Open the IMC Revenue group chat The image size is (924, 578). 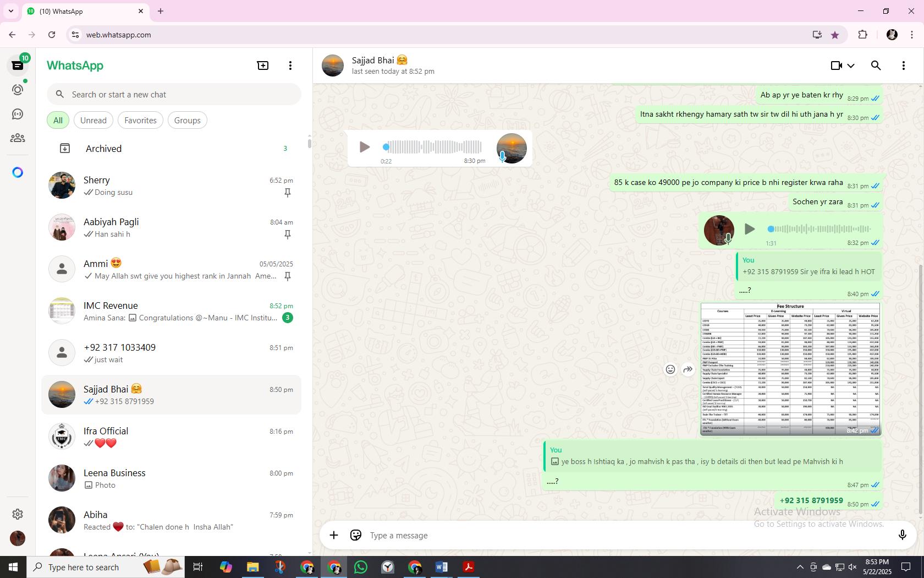click(x=172, y=311)
